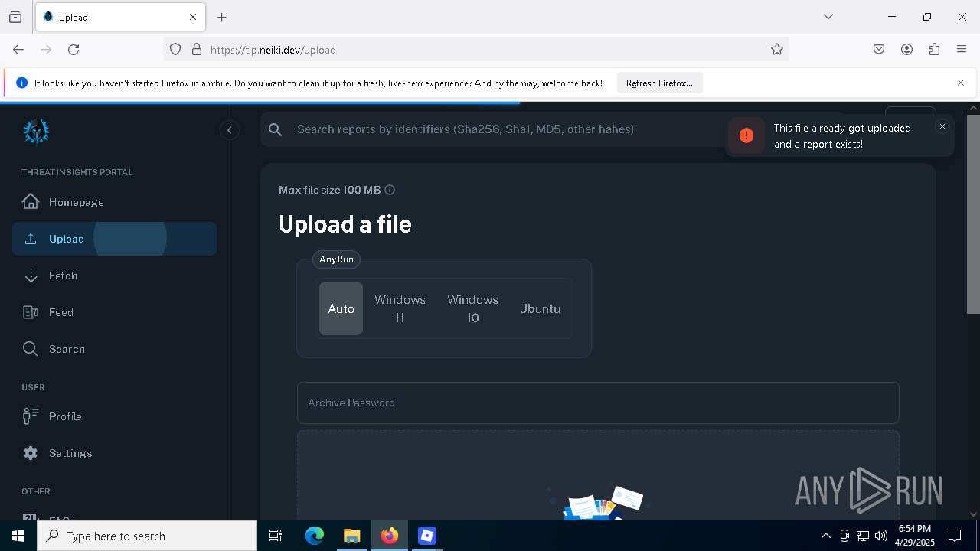Open a new browser tab
Screen dimensions: 980x551
[x=222, y=17]
